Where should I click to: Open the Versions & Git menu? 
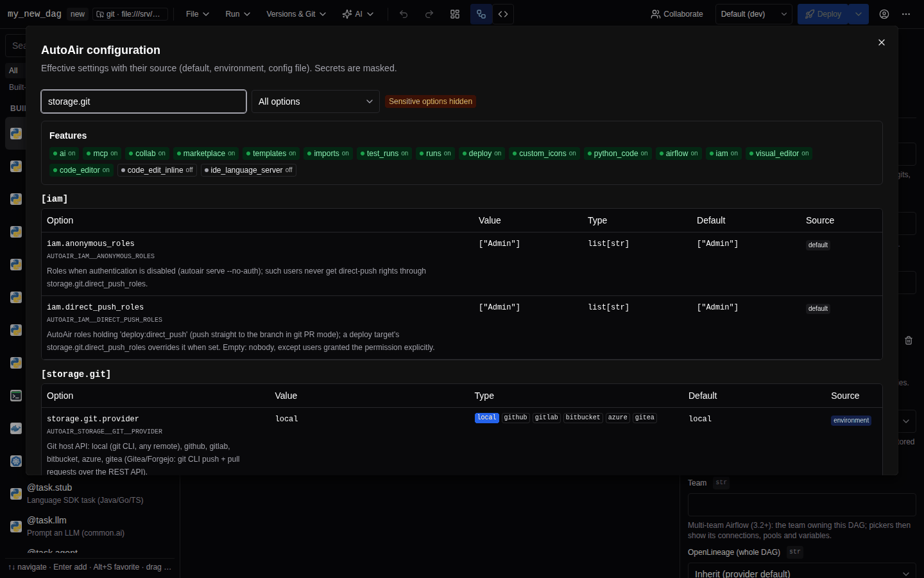(296, 14)
